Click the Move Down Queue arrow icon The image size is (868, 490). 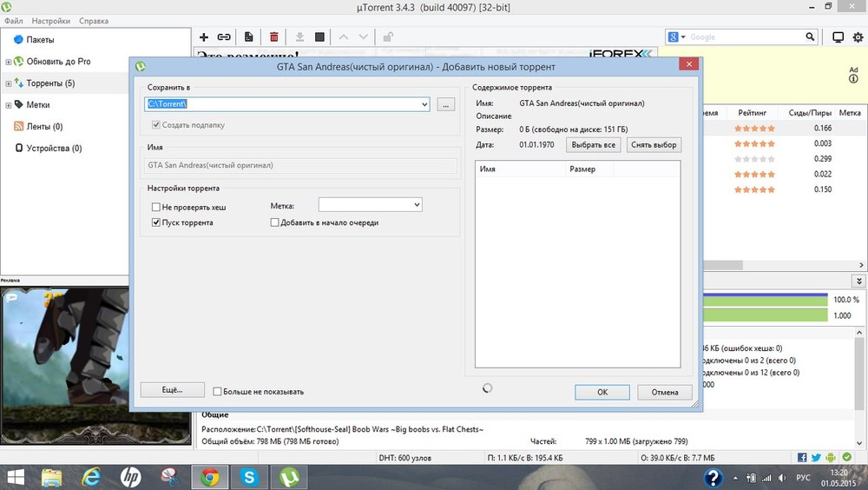[x=363, y=37]
